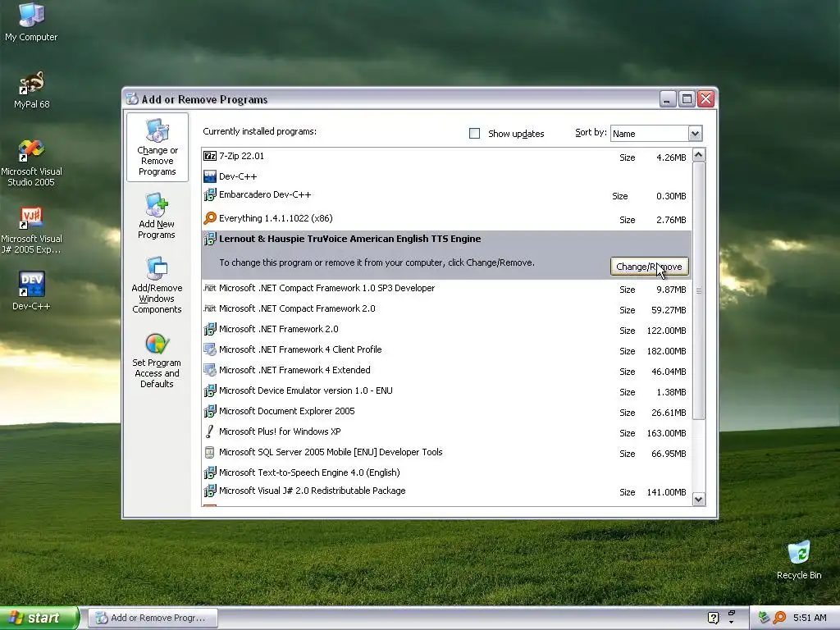The height and width of the screenshot is (630, 840).
Task: Select Microsoft Visual J# 2.0 Redistributable Package
Action: [447, 491]
